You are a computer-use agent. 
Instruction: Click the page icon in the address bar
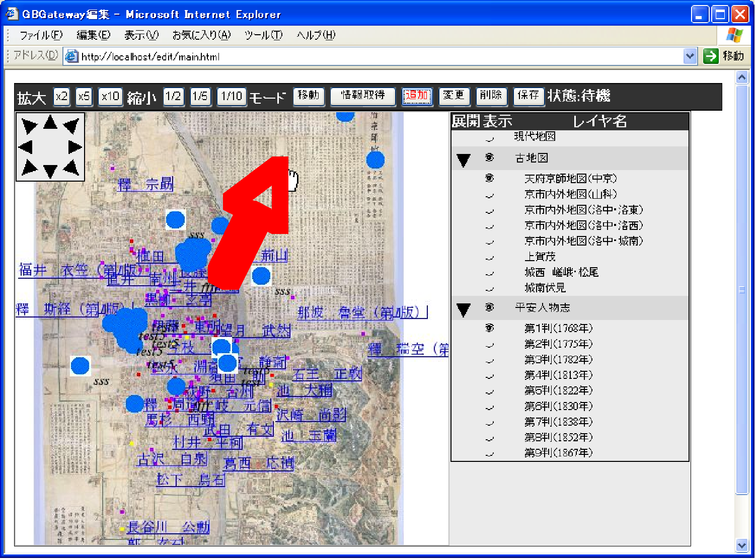pyautogui.click(x=72, y=56)
